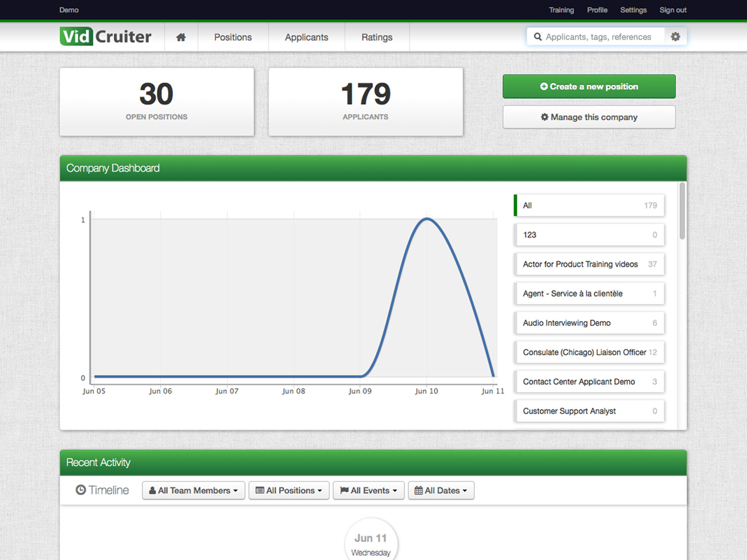The height and width of the screenshot is (560, 747).
Task: Sign out of the account
Action: click(673, 10)
